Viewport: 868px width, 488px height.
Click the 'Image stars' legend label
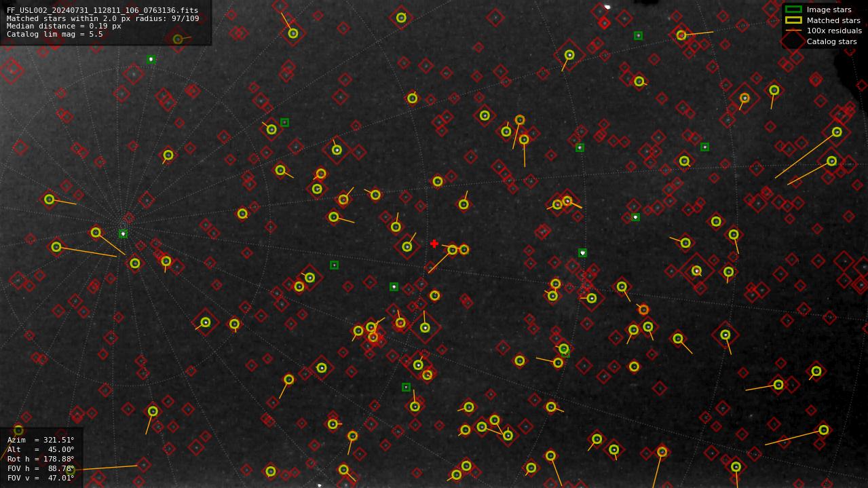[829, 10]
